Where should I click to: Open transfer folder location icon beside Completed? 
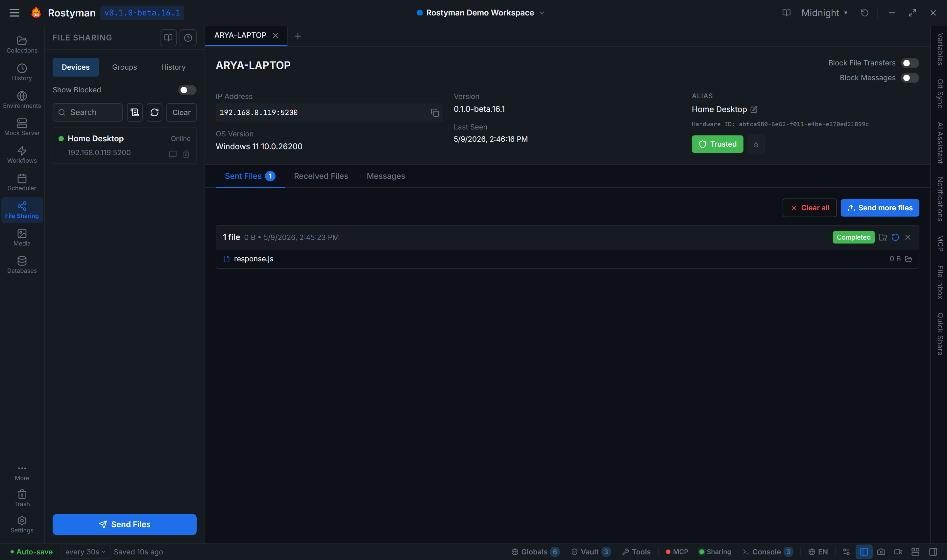point(883,237)
